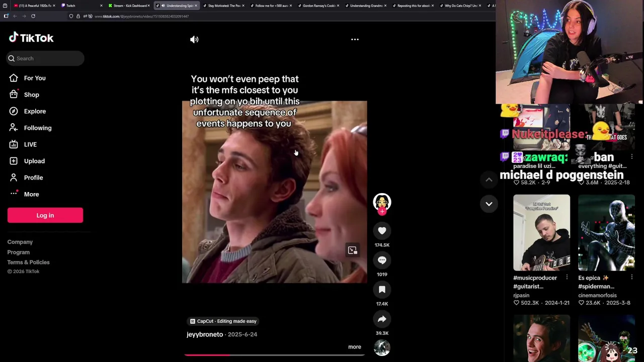644x362 pixels.
Task: Open the sidebar panel icon by the back arrow
Action: pyautogui.click(x=6, y=16)
